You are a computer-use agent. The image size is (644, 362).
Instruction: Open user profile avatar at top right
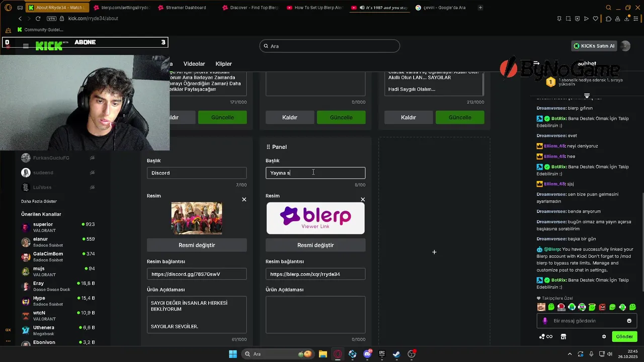[625, 46]
